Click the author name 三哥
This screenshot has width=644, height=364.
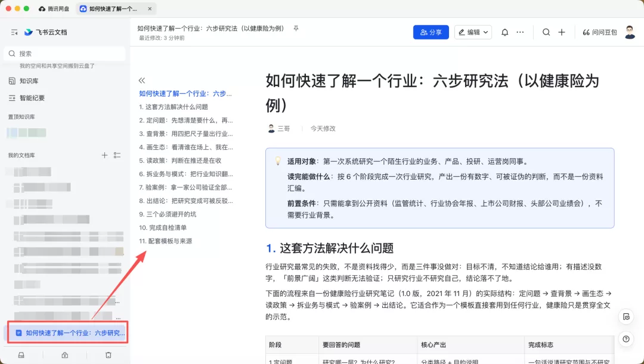(283, 128)
